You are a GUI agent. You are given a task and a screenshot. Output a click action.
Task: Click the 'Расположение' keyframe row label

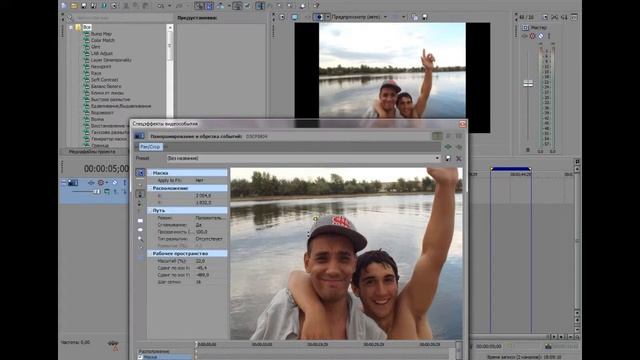point(154,351)
